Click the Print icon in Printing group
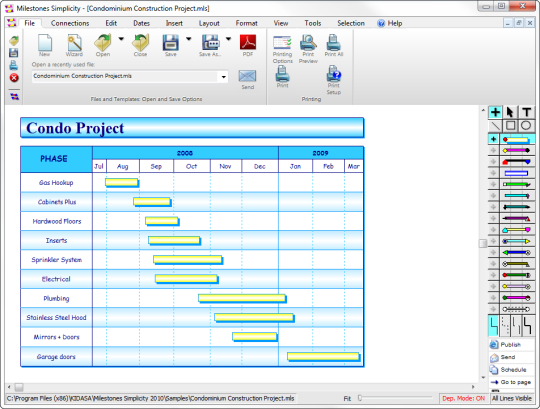540x409 pixels. tap(282, 73)
